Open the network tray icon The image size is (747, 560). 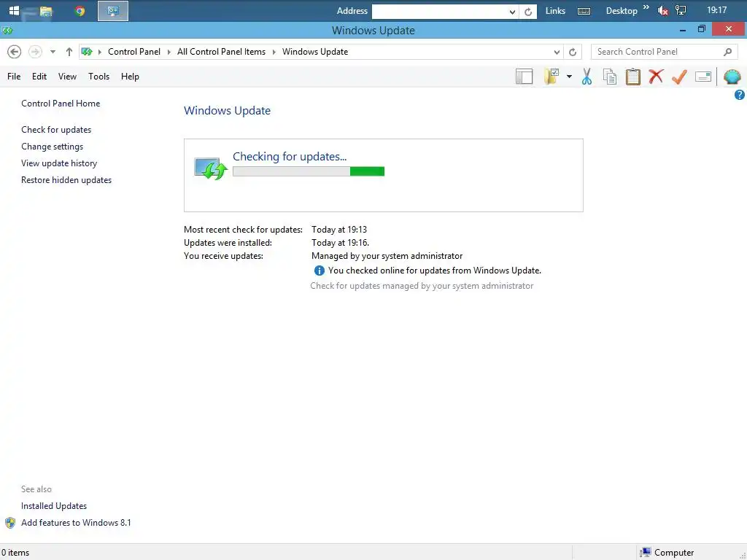click(x=681, y=10)
